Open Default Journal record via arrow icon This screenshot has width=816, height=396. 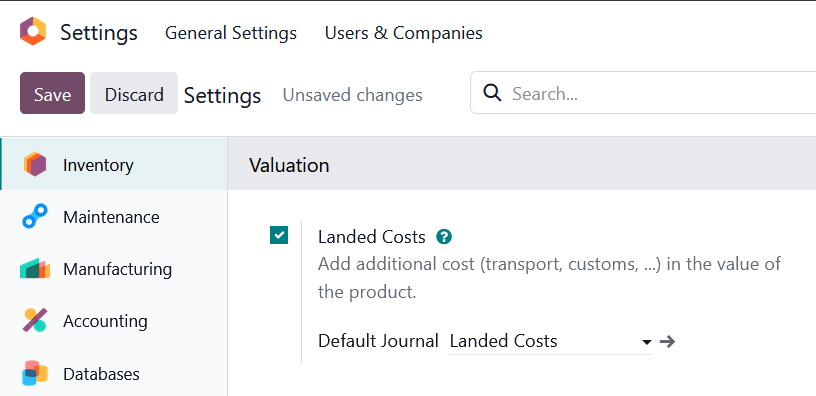tap(667, 341)
